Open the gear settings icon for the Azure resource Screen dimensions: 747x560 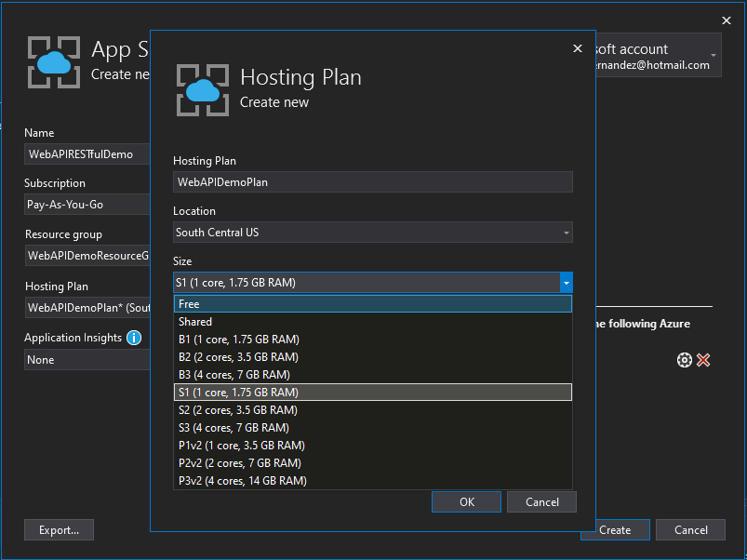tap(684, 360)
